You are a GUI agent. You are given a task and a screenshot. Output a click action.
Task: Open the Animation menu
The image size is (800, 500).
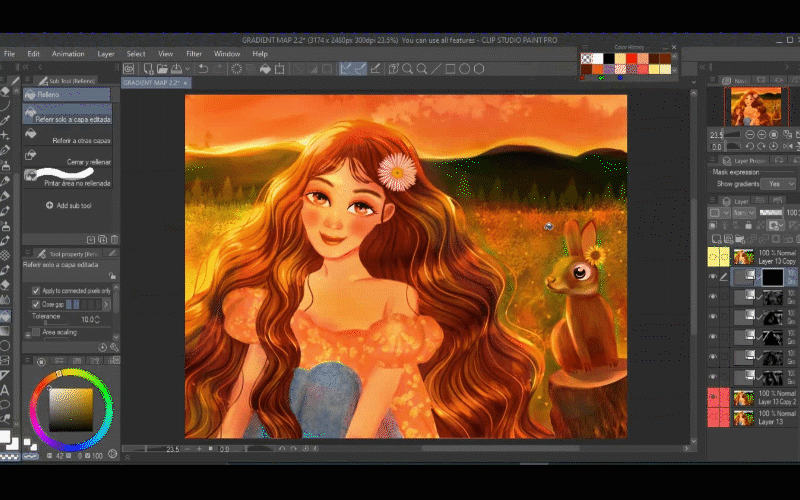click(68, 53)
